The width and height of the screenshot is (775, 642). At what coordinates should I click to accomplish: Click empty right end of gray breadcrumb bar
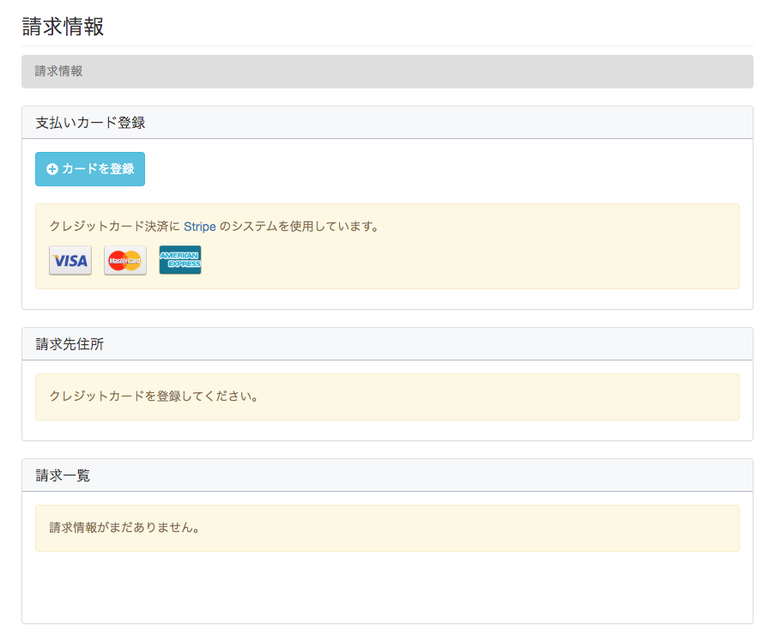click(x=650, y=72)
